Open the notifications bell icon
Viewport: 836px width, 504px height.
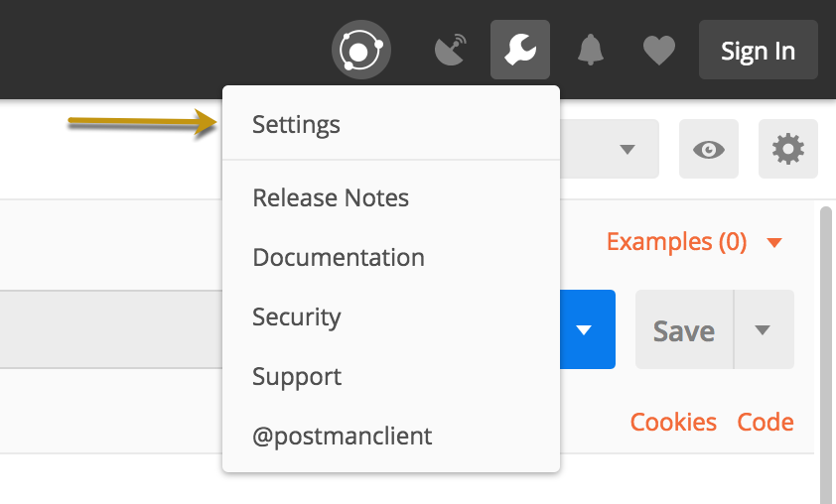pyautogui.click(x=591, y=50)
